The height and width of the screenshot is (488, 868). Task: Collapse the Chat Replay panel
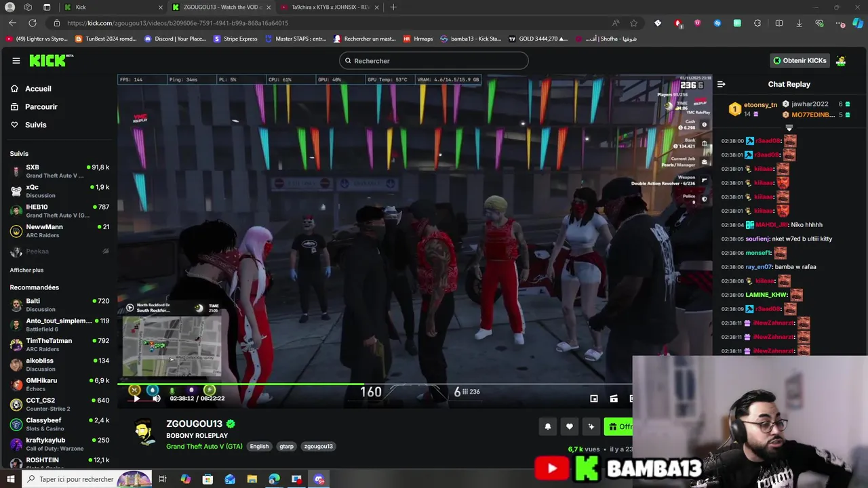721,84
